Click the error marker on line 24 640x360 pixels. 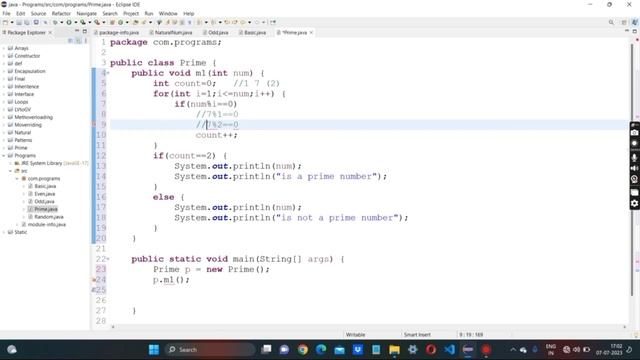tap(94, 280)
